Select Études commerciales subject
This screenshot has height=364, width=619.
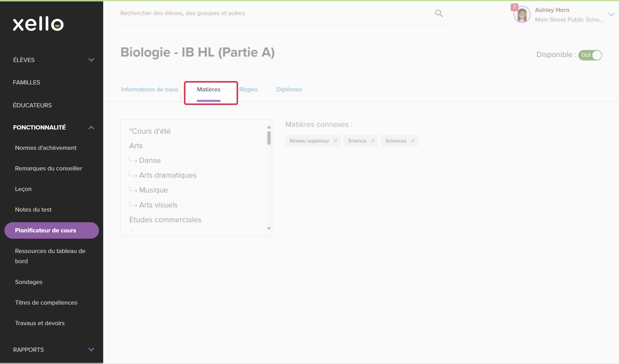(x=165, y=220)
